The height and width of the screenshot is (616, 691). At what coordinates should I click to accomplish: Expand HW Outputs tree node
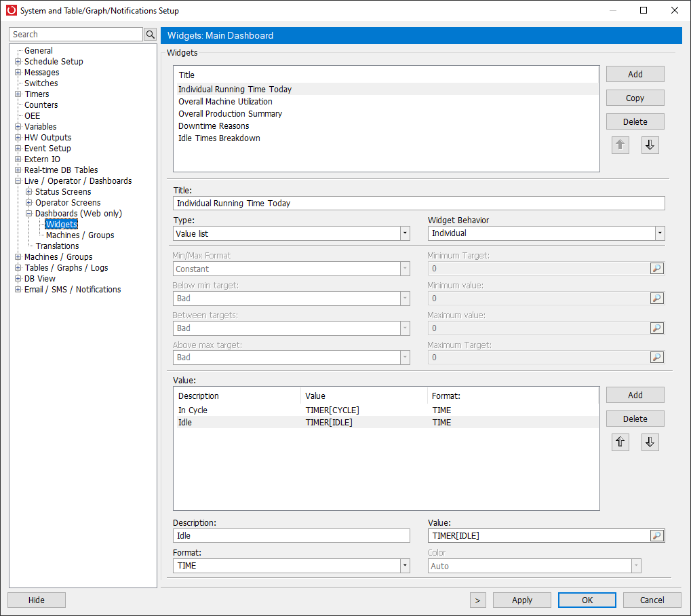(18, 138)
